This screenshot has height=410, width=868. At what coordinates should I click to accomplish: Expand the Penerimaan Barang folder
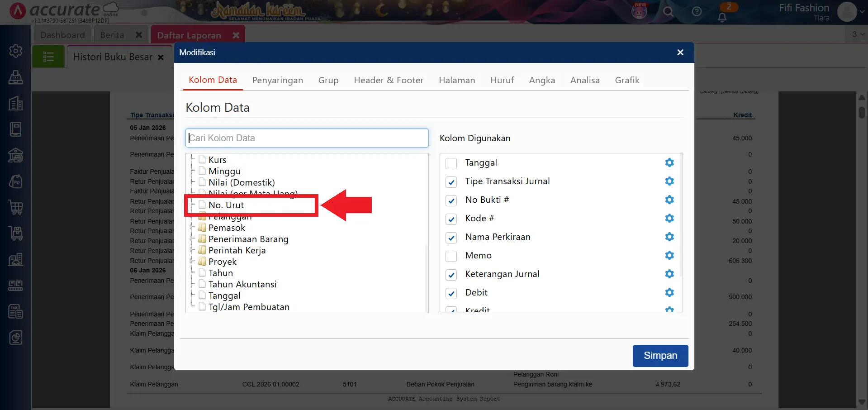click(x=192, y=239)
